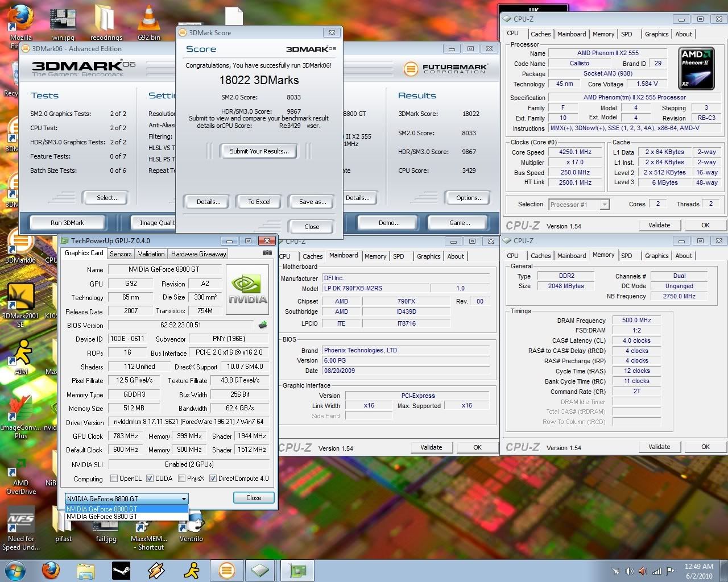Click Validate in the Mainboard CPU-Z window

click(431, 447)
